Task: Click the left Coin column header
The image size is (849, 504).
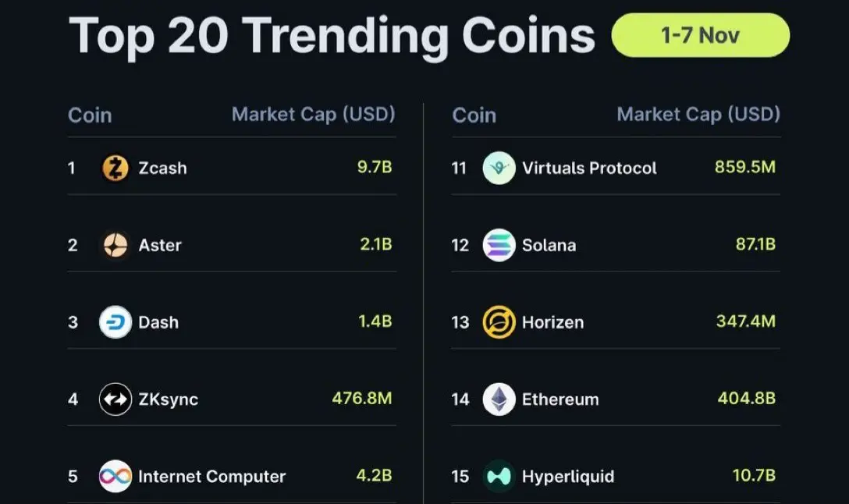Action: click(90, 115)
